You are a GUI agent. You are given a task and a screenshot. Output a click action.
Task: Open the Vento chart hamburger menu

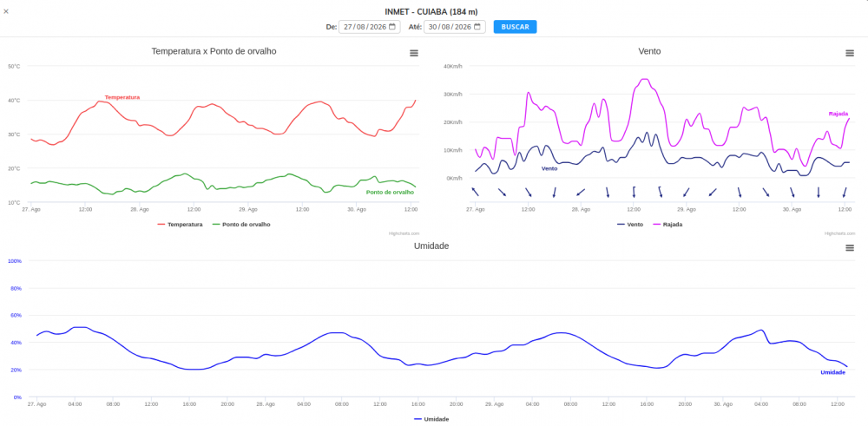(x=850, y=53)
